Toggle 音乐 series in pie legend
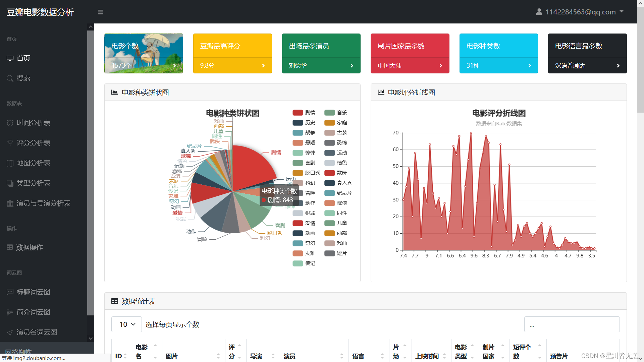This screenshot has height=362, width=644. pos(336,113)
